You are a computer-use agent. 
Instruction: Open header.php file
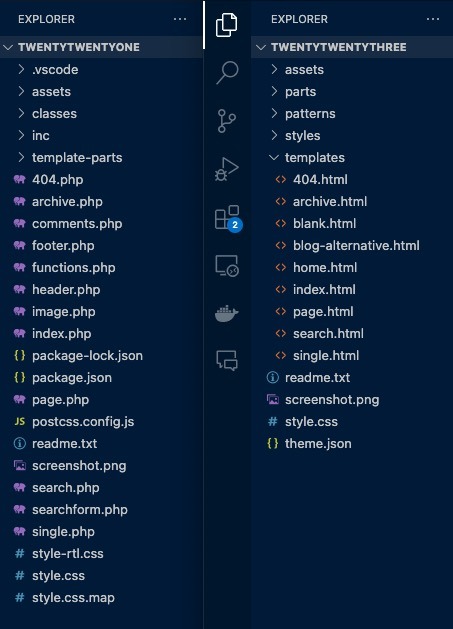tap(101, 290)
